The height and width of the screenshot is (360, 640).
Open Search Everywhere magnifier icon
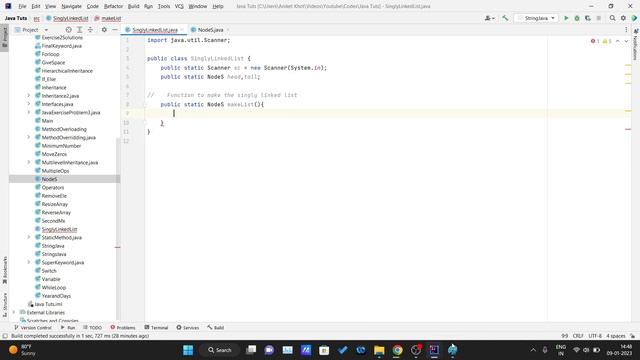[x=612, y=18]
